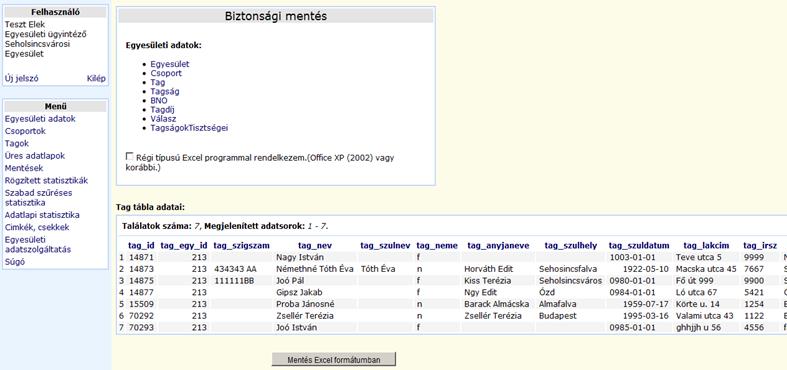Click the Barack Almácska cell
Viewport: 787px width, 370px height.
(x=496, y=304)
